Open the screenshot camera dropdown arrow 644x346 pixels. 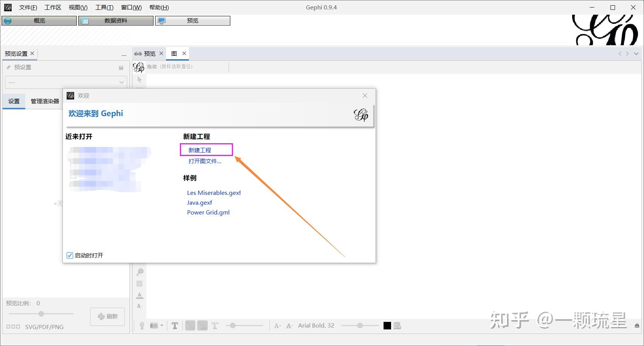tap(162, 326)
